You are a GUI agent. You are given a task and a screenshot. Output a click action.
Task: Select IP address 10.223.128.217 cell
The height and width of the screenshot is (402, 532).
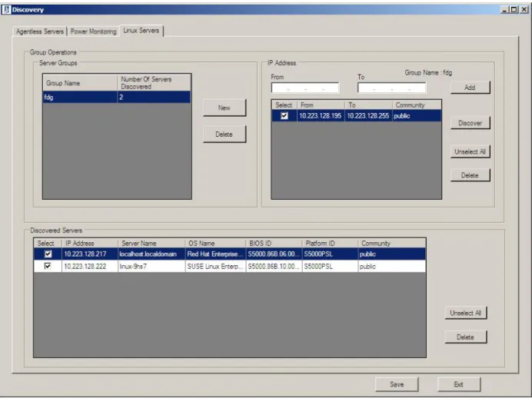pos(90,254)
